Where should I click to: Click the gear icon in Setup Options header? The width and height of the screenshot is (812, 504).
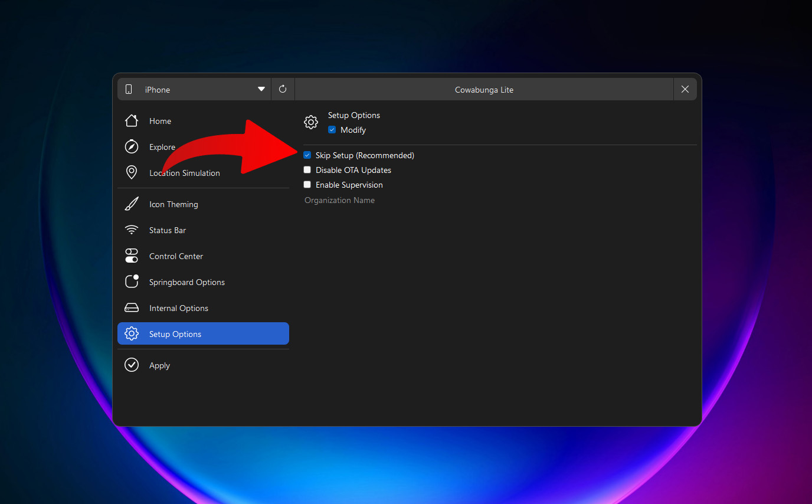click(x=311, y=122)
